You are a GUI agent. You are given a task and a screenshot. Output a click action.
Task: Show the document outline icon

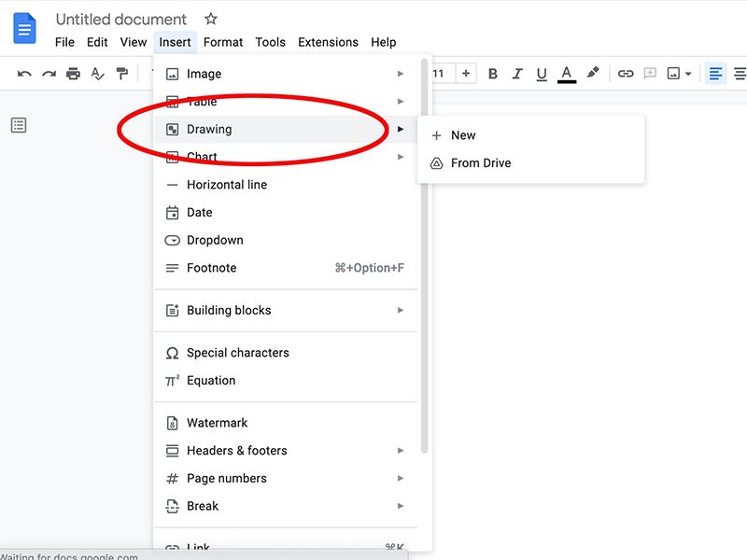click(x=19, y=124)
